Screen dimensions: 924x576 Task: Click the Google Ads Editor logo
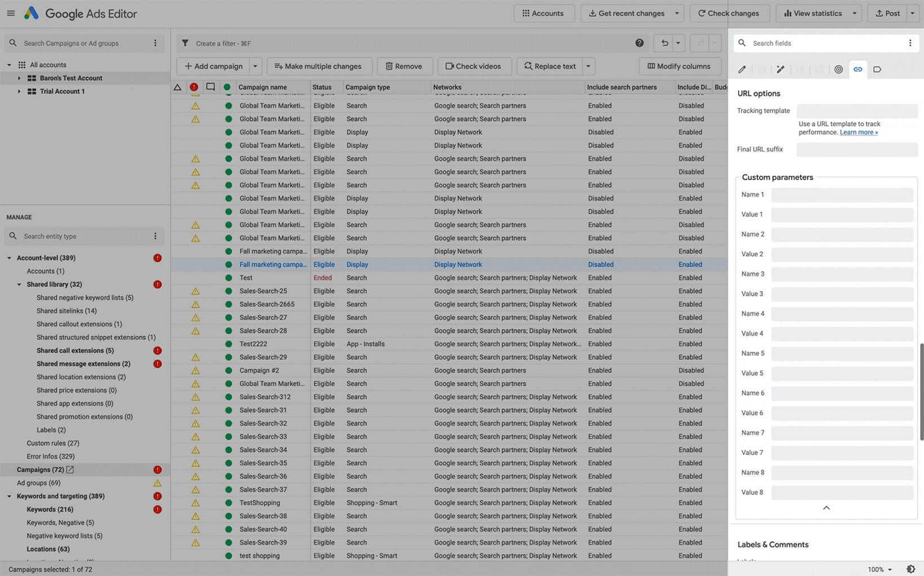click(x=31, y=13)
